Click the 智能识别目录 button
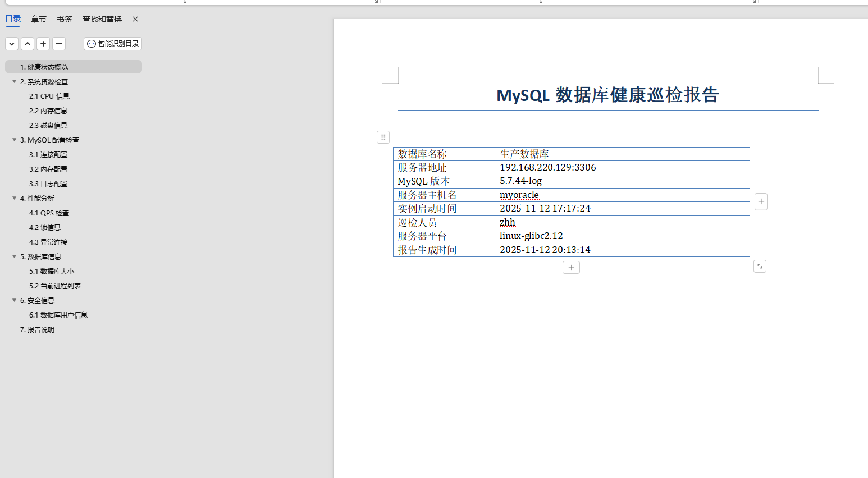 113,44
